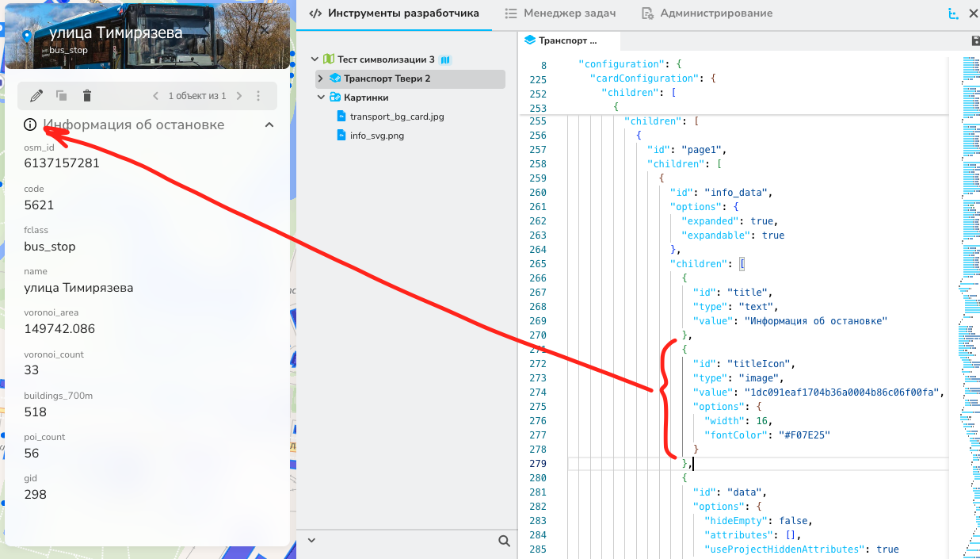Open the Инструменты разработчика tab
980x559 pixels.
(x=395, y=13)
